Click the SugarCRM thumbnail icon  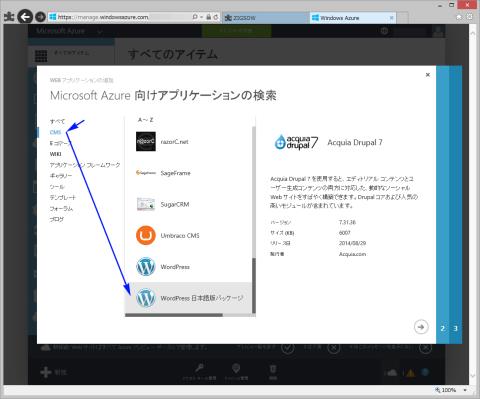click(x=146, y=204)
